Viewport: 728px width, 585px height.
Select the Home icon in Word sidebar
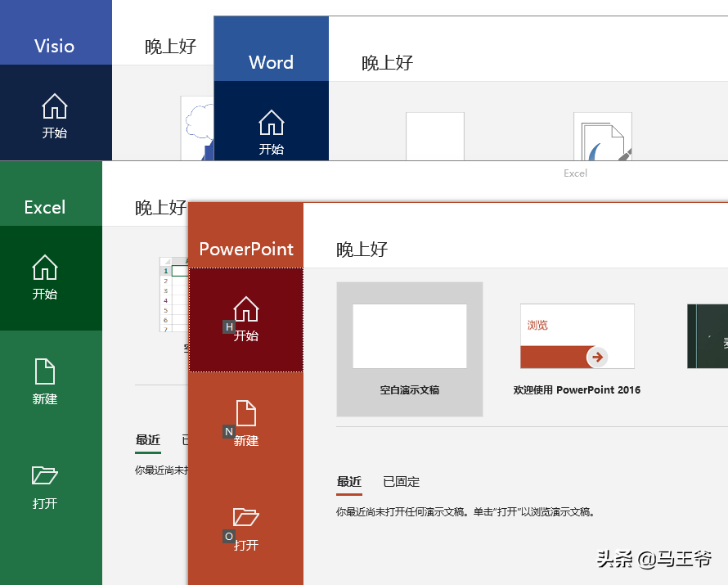coord(271,122)
